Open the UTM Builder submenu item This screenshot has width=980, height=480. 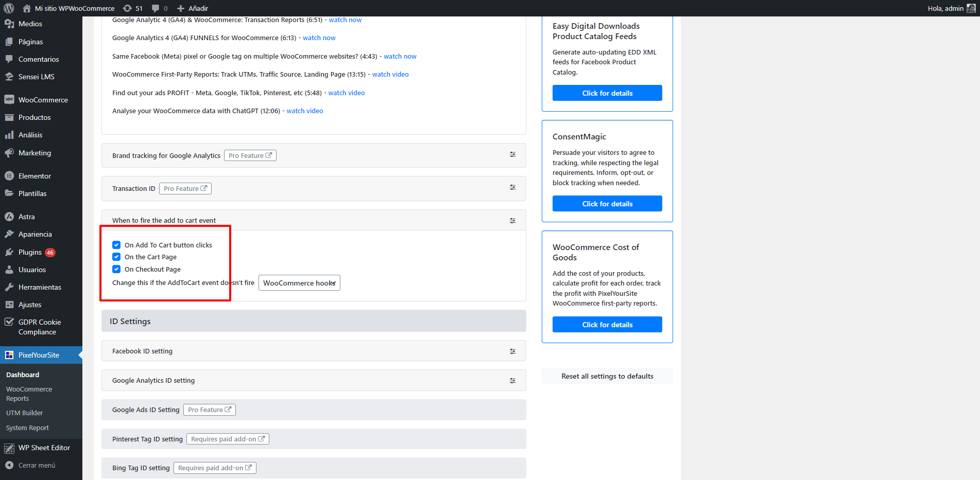(24, 413)
